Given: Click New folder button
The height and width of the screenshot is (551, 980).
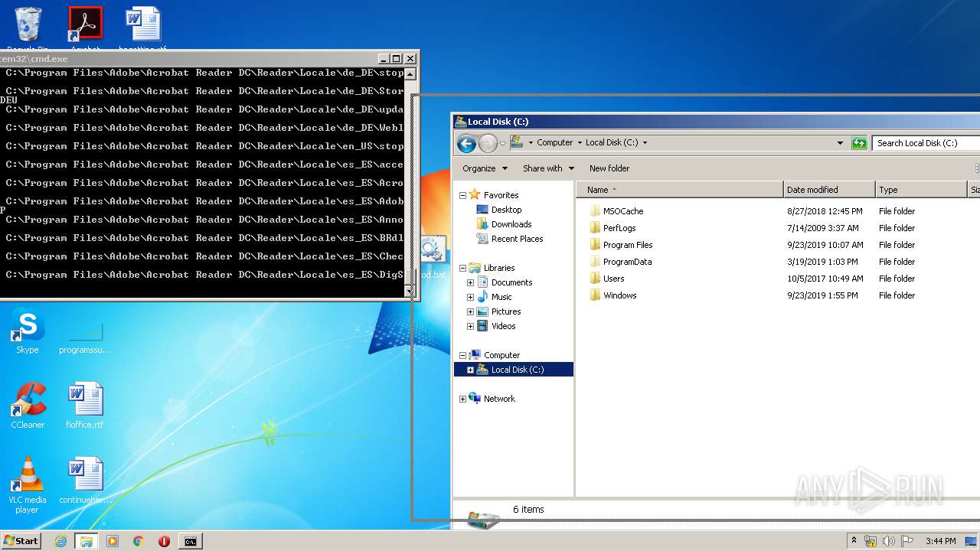Looking at the screenshot, I should [x=609, y=168].
